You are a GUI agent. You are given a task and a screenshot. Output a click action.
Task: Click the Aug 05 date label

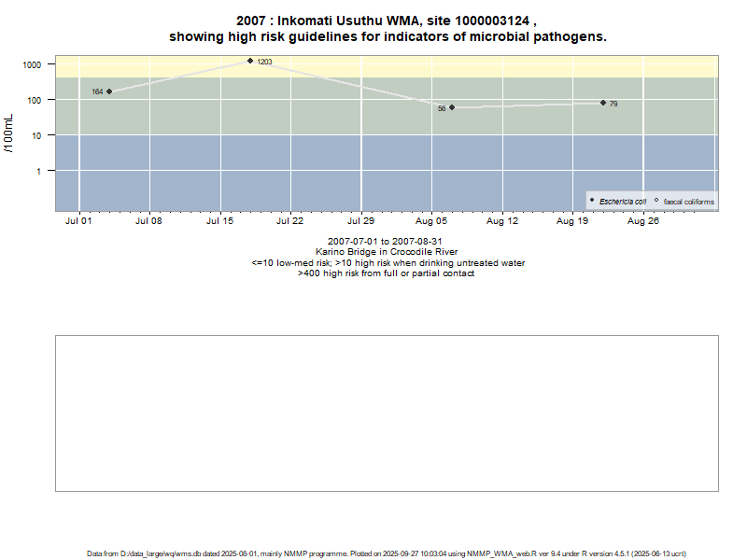[x=431, y=222]
